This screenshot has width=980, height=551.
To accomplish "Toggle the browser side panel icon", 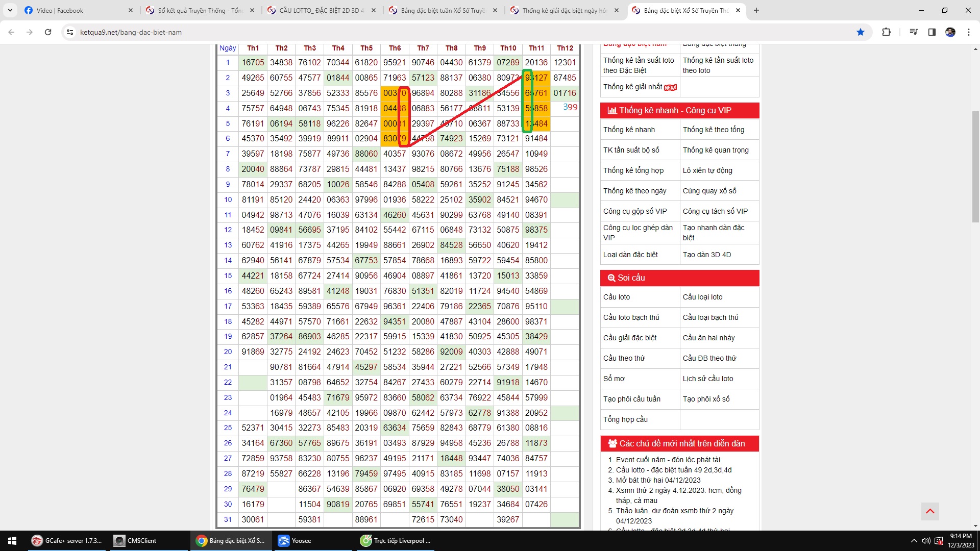I will [x=932, y=32].
